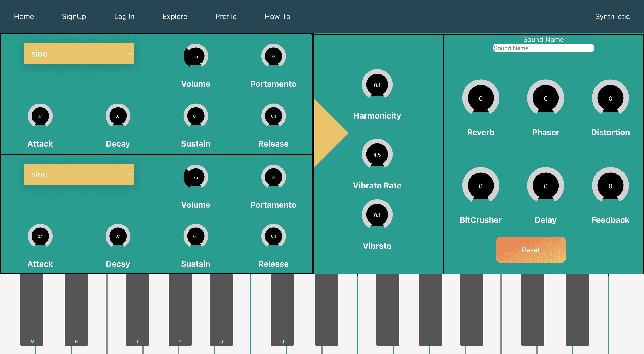Click the Harmonicity knob
Screen dimensions: 644x354
click(x=377, y=85)
